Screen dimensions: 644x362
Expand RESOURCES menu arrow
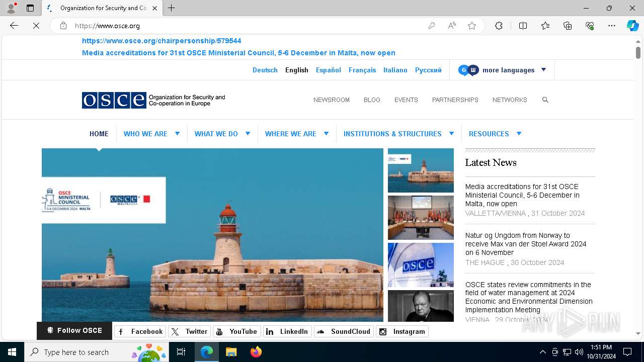pos(519,134)
